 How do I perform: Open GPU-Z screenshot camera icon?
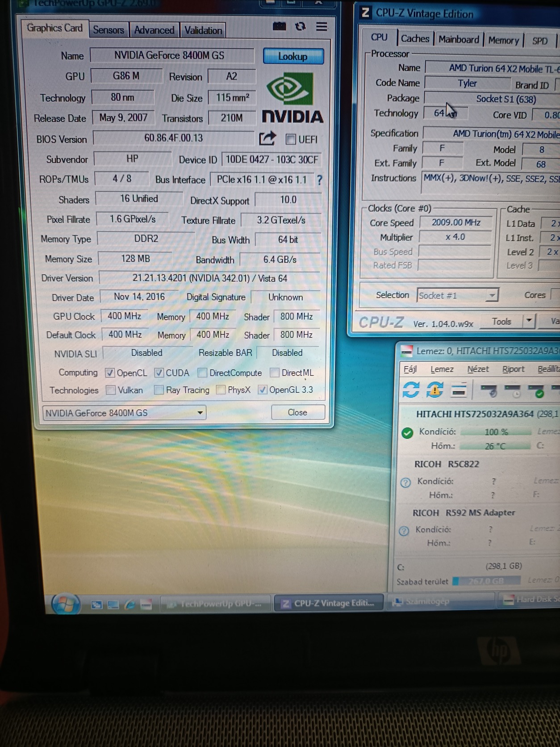coord(280,27)
